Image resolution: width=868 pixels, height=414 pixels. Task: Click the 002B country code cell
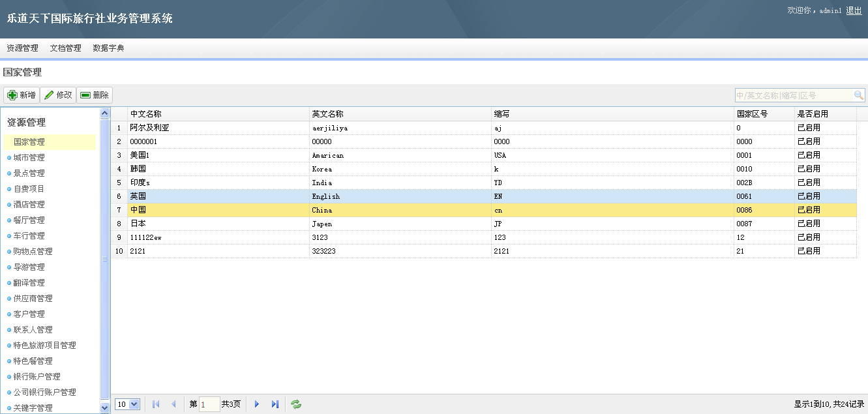coord(764,183)
